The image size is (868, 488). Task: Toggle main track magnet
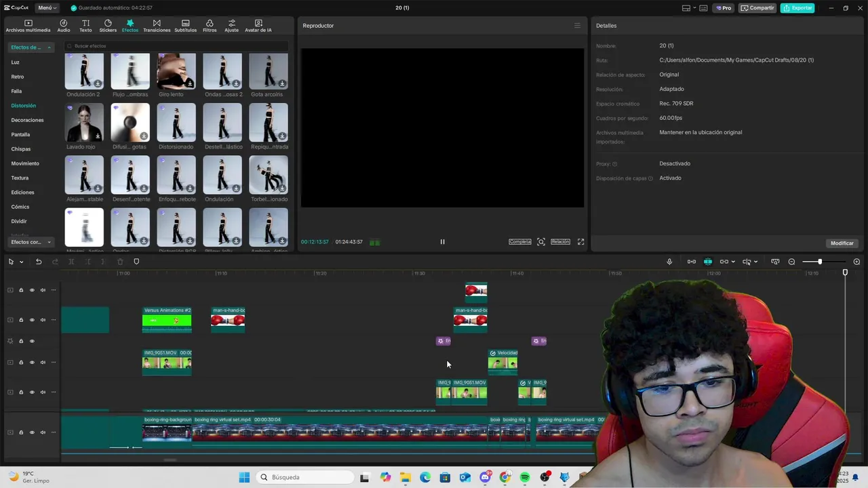[x=692, y=262]
